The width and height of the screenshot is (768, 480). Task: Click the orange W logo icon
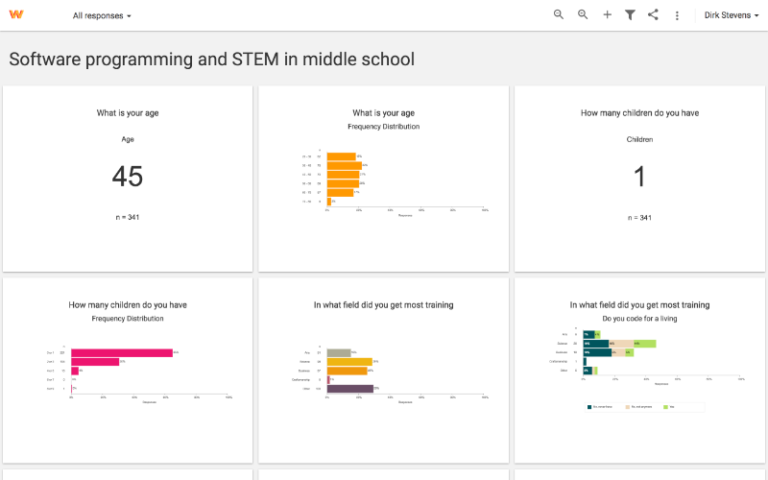(16, 15)
